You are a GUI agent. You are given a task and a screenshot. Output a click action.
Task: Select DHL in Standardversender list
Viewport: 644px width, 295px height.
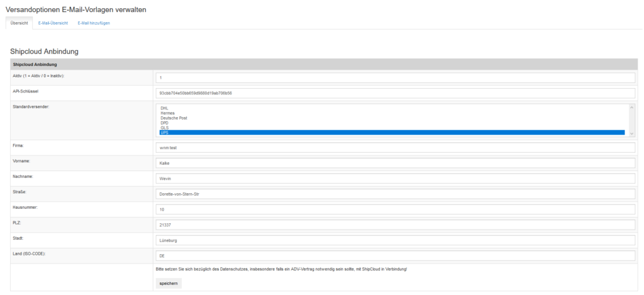coord(392,108)
